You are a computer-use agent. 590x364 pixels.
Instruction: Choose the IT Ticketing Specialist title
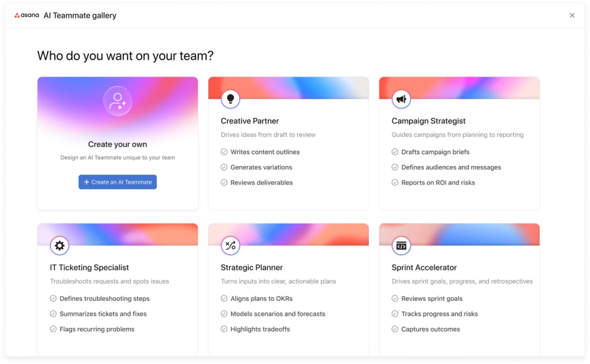tap(89, 267)
